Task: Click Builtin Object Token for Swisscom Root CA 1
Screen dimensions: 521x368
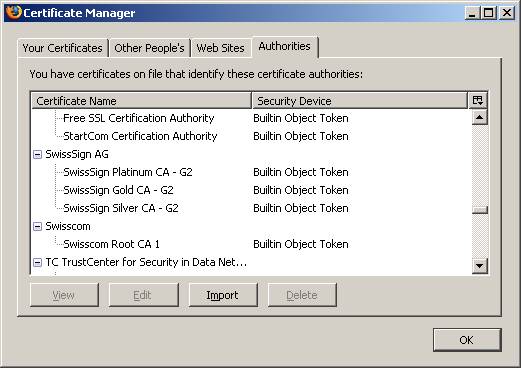Action: [301, 244]
